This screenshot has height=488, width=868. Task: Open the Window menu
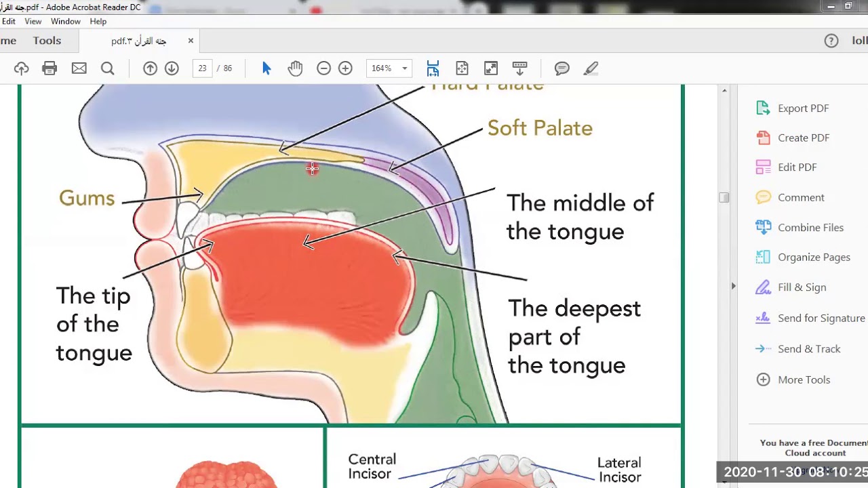[66, 22]
